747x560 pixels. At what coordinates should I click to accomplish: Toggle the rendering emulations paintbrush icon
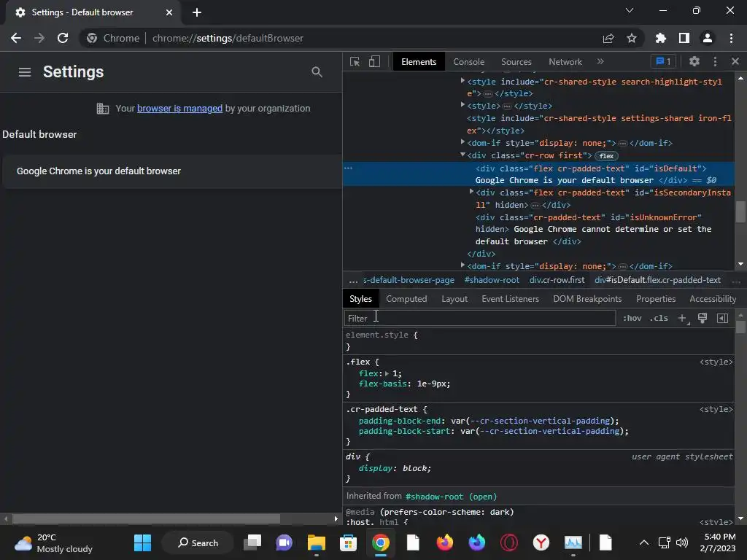coord(703,318)
